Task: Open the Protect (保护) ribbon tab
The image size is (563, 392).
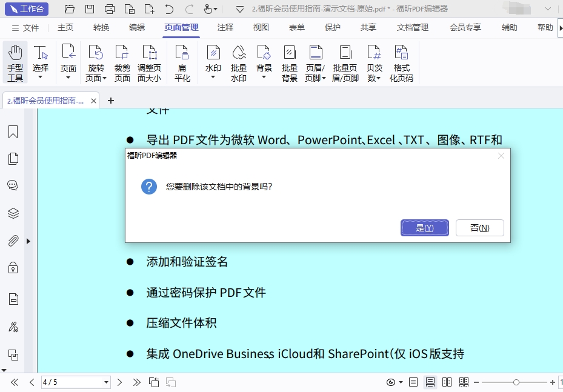Action: click(333, 27)
